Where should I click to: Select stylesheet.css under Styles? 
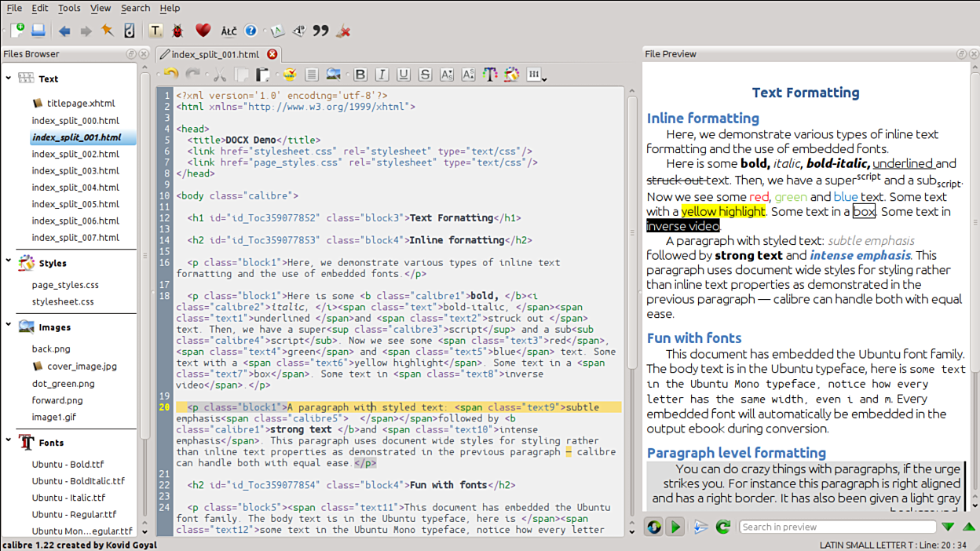63,301
